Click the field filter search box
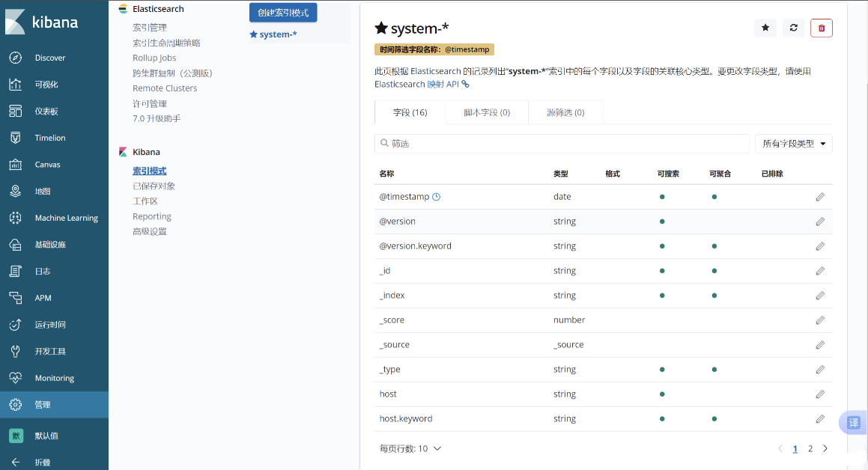Viewport: 868px width, 470px height. [562, 144]
